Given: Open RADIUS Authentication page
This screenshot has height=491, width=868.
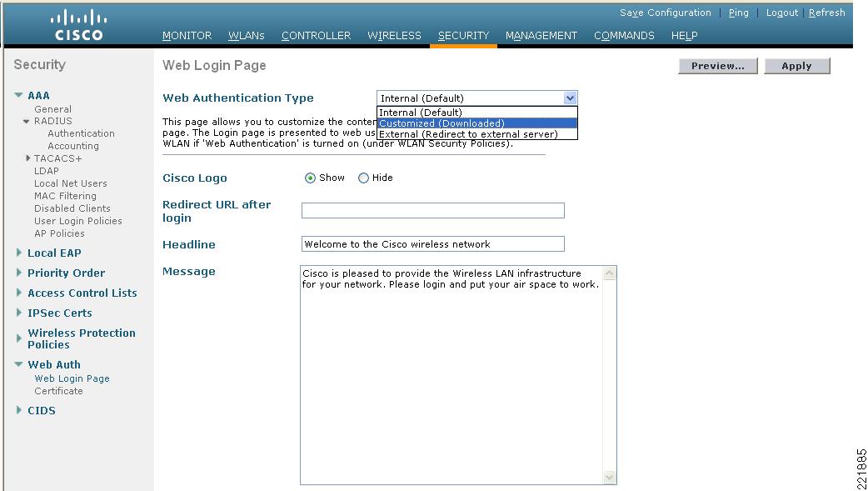Looking at the screenshot, I should click(81, 133).
